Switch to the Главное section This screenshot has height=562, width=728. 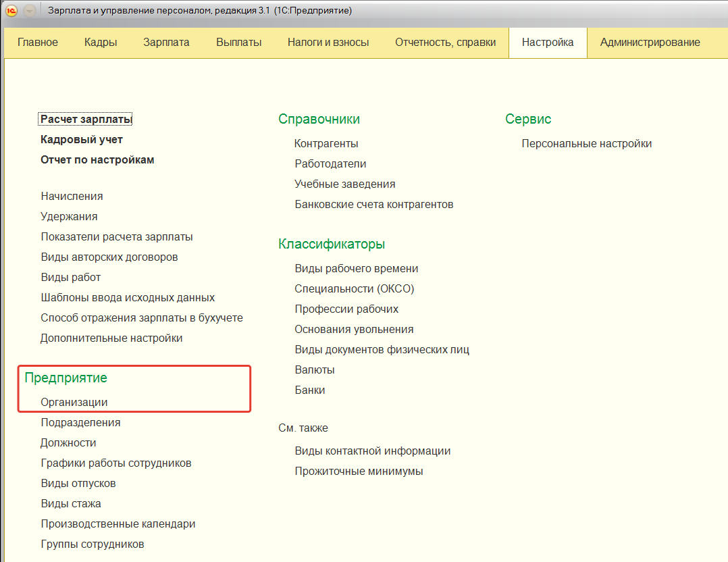point(38,43)
